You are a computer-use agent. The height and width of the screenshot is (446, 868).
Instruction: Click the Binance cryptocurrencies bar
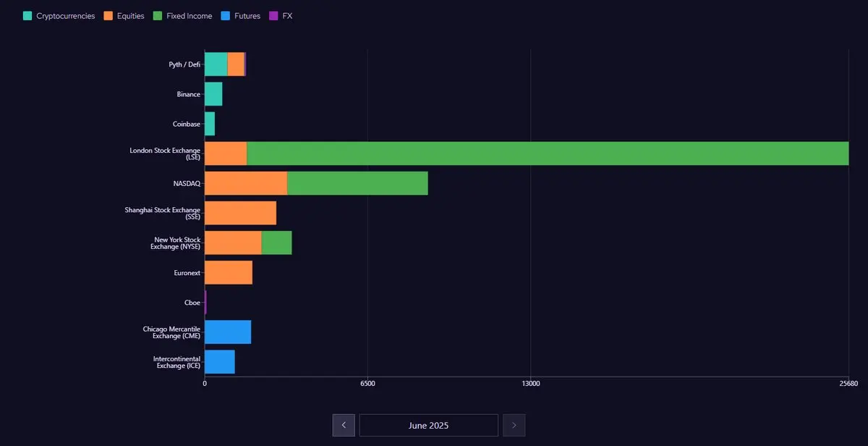pos(213,94)
